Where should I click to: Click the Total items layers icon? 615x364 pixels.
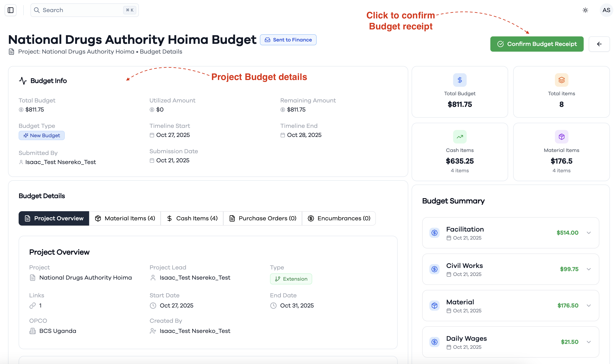561,80
